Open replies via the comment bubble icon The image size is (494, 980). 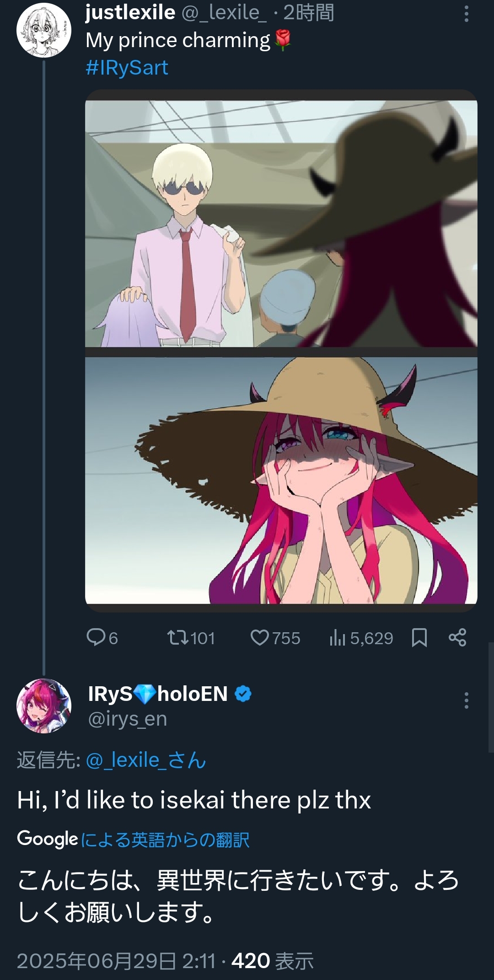click(x=96, y=637)
